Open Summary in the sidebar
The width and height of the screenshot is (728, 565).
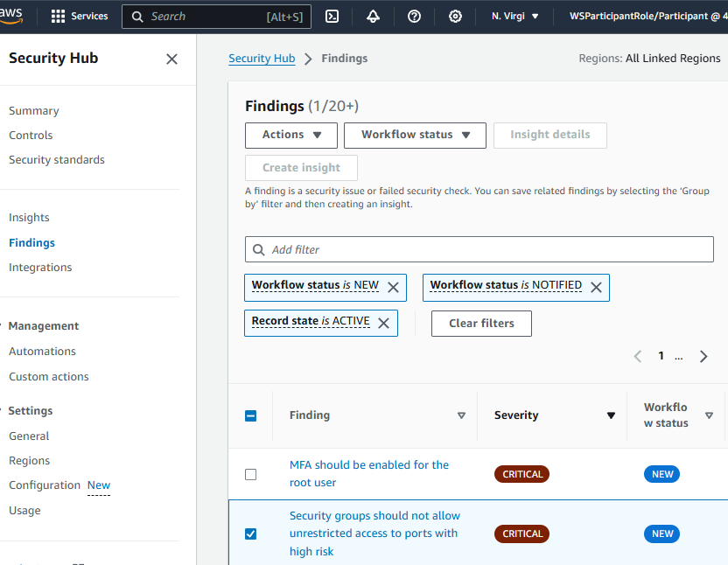[x=34, y=111]
